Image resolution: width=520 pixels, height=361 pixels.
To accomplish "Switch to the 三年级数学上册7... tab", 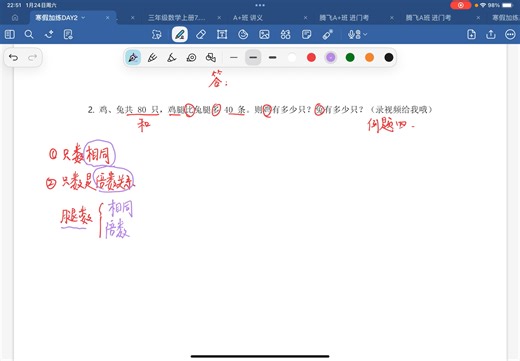I will pos(176,18).
